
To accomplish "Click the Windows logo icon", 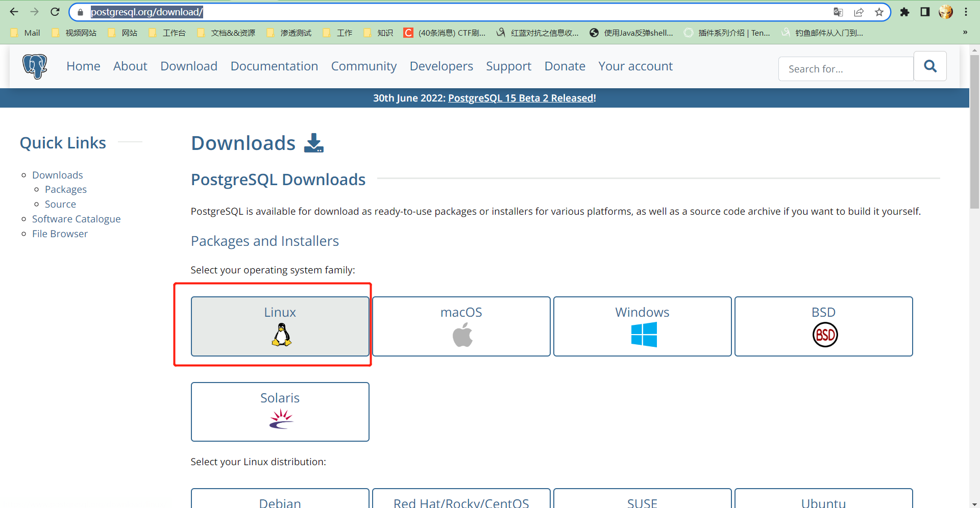I will point(644,335).
